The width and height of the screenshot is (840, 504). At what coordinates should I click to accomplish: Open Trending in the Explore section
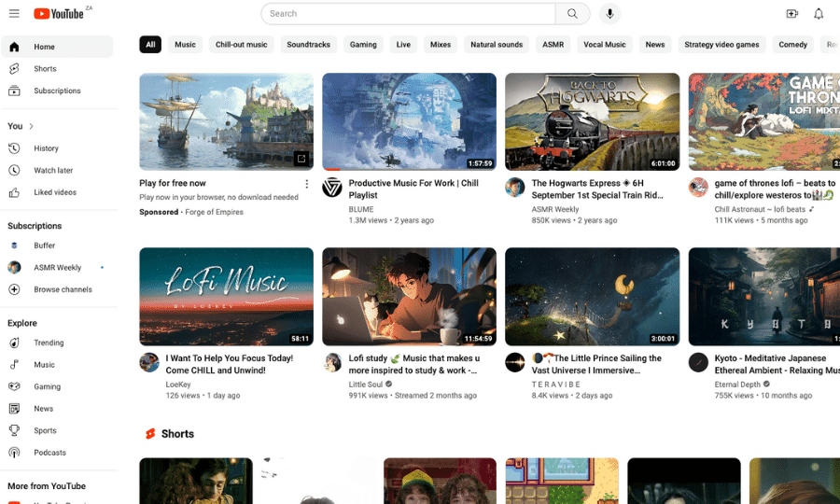(x=49, y=343)
